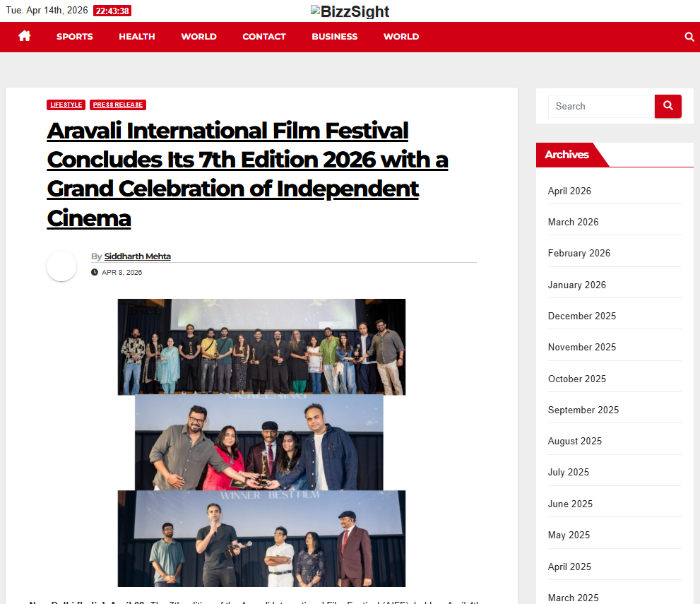700x604 pixels.
Task: Click the clock icon beside APR 8, 2026
Action: (95, 272)
